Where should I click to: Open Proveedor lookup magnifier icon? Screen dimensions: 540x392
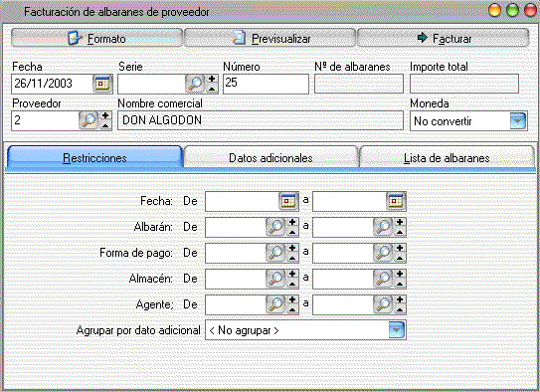click(89, 120)
